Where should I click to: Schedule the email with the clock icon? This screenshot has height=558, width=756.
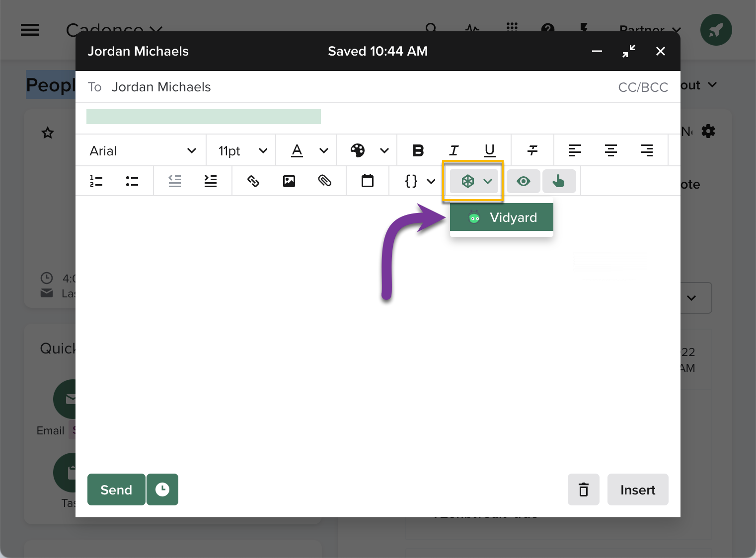(162, 489)
